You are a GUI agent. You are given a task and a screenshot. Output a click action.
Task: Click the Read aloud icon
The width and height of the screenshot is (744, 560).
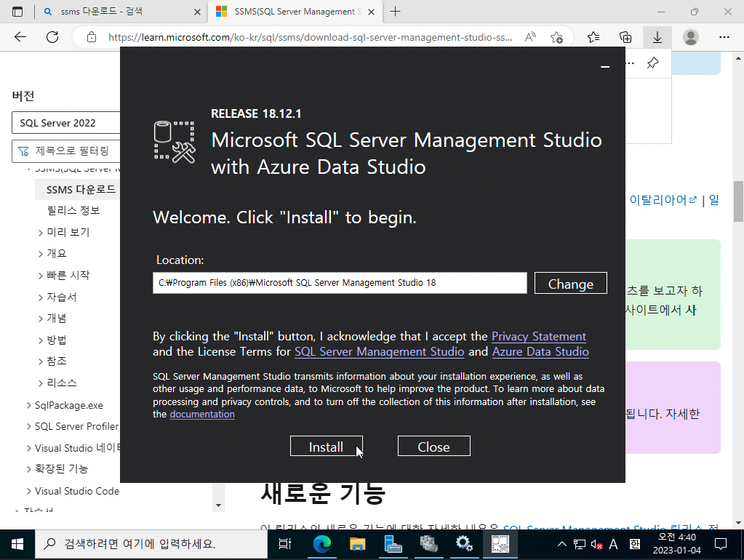(x=530, y=37)
